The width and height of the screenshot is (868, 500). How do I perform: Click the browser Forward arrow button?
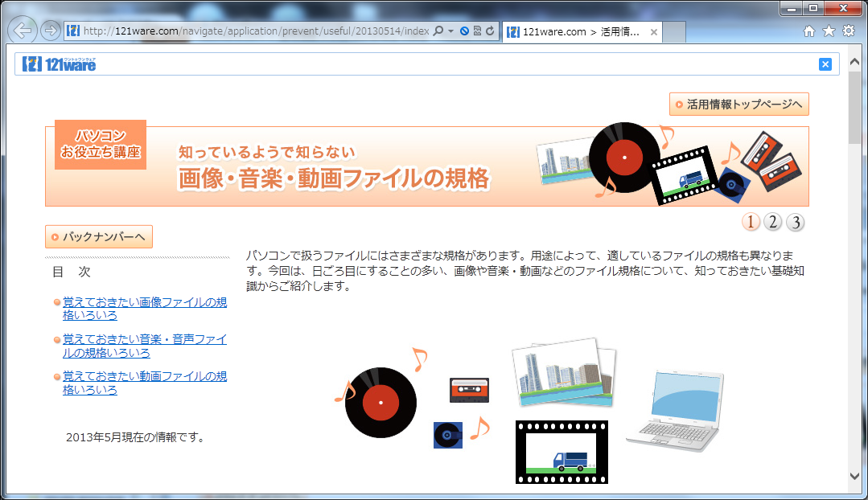(50, 31)
